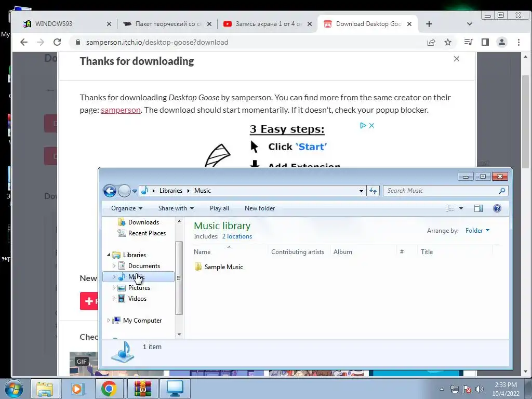This screenshot has width=532, height=399.
Task: Click New folder button
Action: pos(260,208)
